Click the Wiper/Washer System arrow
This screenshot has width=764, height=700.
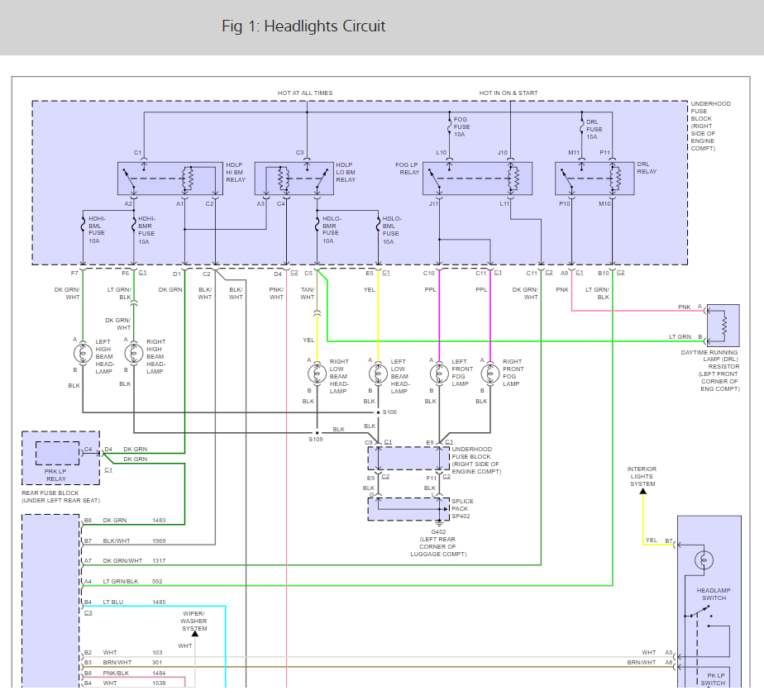pyautogui.click(x=195, y=634)
